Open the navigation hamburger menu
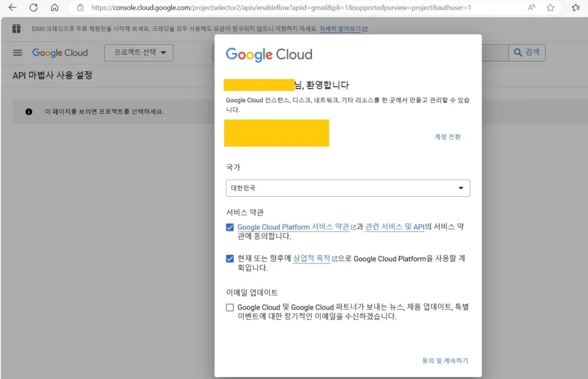Viewport: 588px width, 379px height. (17, 52)
